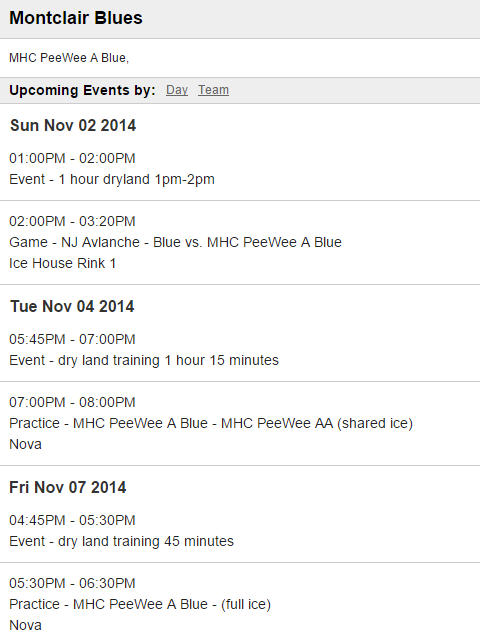
Task: Sort upcoming events by Team
Action: [213, 90]
